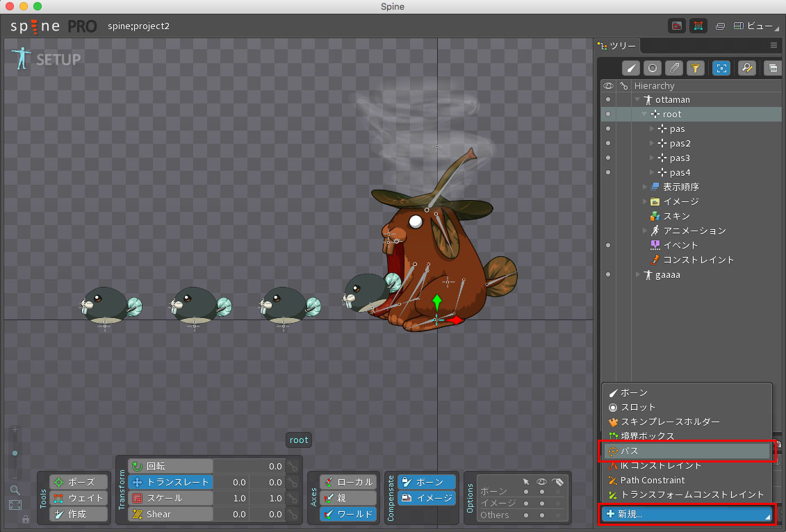This screenshot has width=786, height=532.
Task: Expand the gaaaa skeleton node
Action: click(x=637, y=274)
